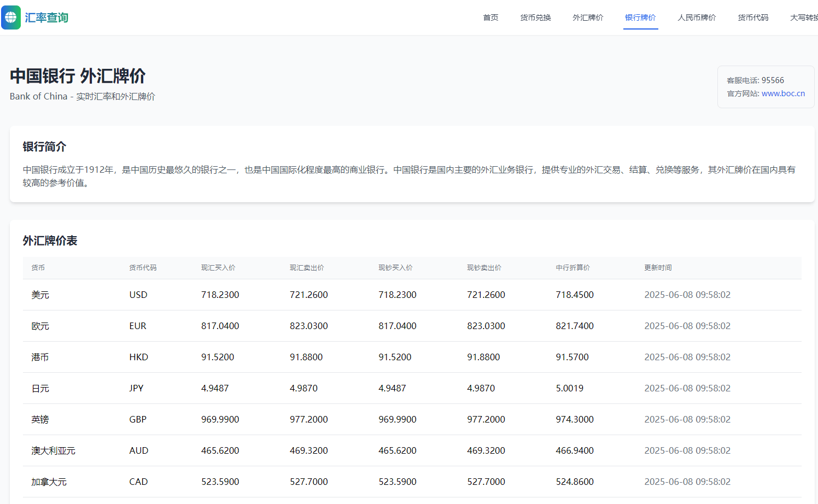Click the Bank of China subtitle text
Image resolution: width=818 pixels, height=504 pixels.
[83, 96]
